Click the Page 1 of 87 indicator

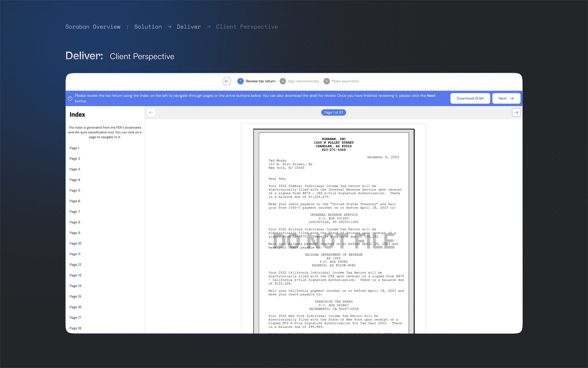(333, 113)
